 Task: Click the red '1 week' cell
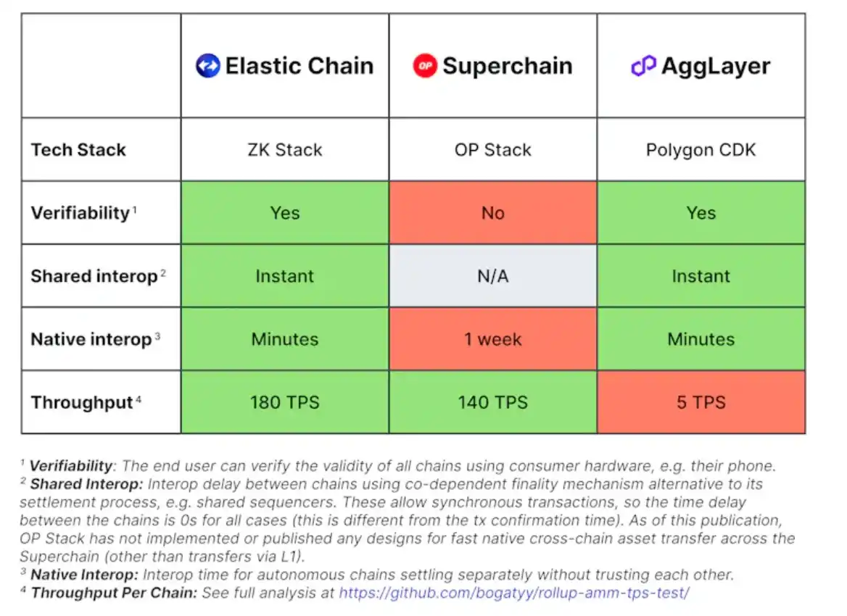[x=493, y=339]
